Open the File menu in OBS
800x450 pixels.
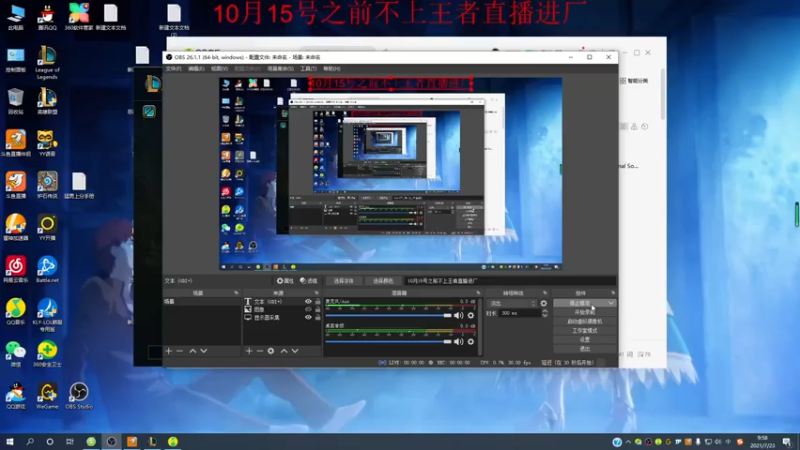point(173,68)
